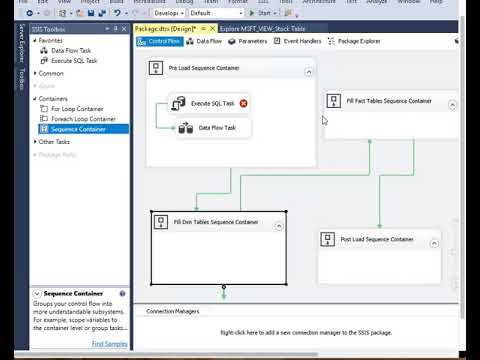Click the red error icon on Execute SQL Task
The width and height of the screenshot is (480, 360).
[x=244, y=103]
